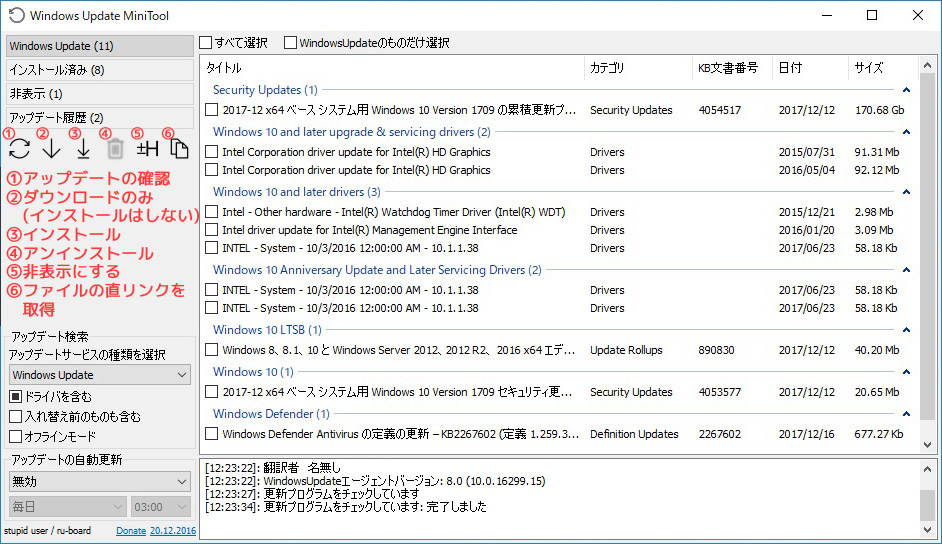The width and height of the screenshot is (942, 544).
Task: Collapse Windows 10 and later drivers (3) group
Action: tap(906, 192)
